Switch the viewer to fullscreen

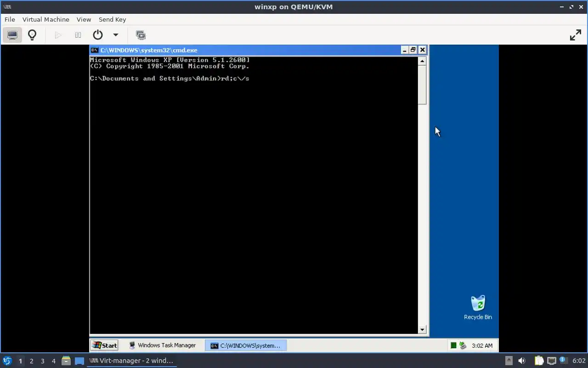576,35
